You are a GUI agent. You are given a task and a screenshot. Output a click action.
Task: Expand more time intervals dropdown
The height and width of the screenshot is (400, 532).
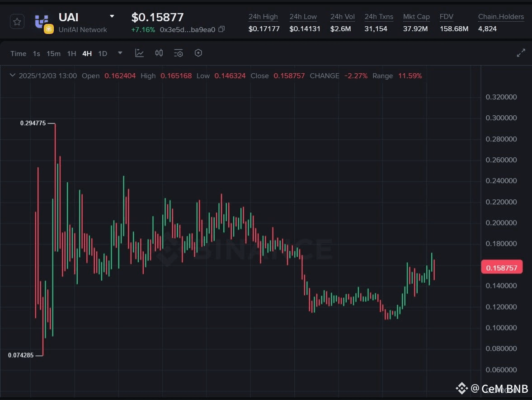pyautogui.click(x=120, y=53)
